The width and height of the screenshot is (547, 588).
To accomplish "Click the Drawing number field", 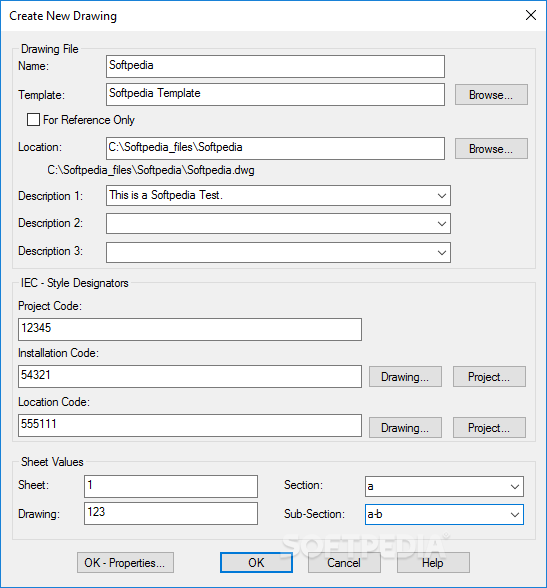I will 171,513.
